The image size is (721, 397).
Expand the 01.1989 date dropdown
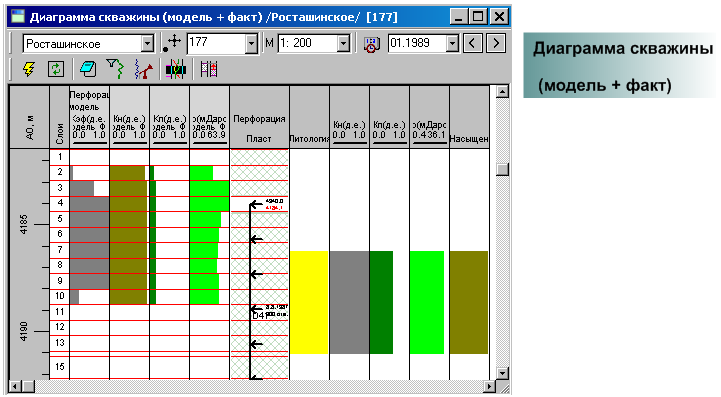[x=452, y=43]
